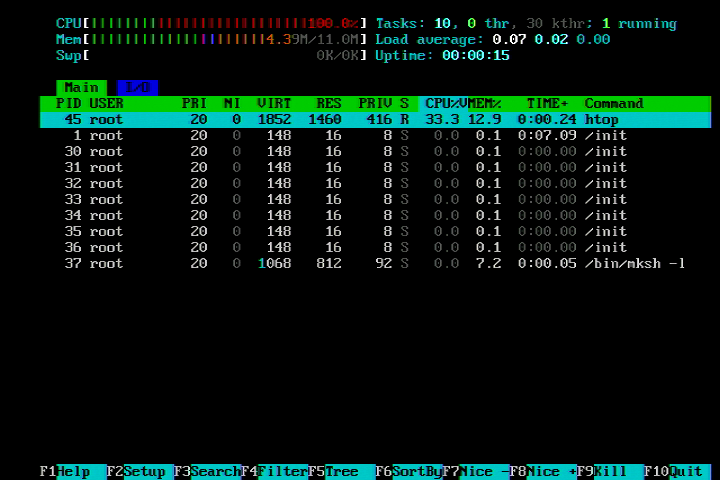Click the 33.3 CPU% value
The image size is (720, 480).
442,119
